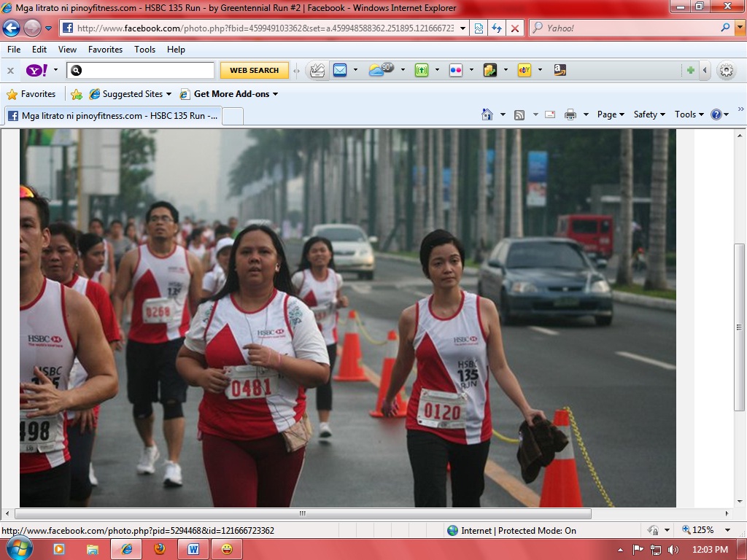Open the Get More Add-ons link
The image size is (747, 560).
pos(232,94)
